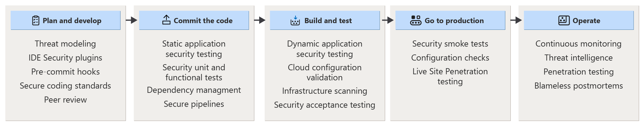Click the arrow between Commit and Build stages

point(259,20)
